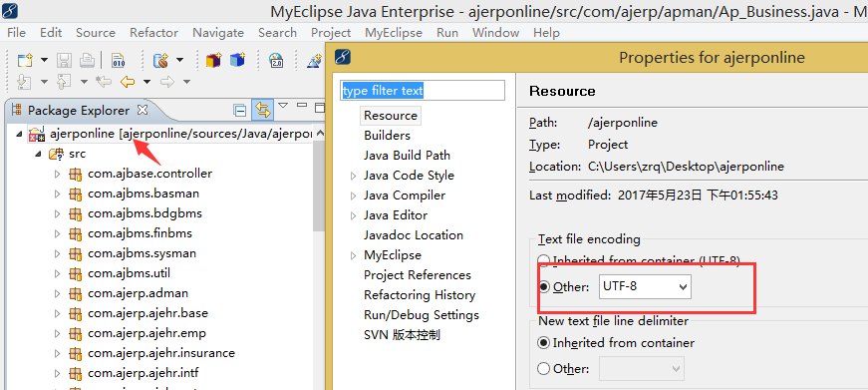Click the ajerponline project icon
The width and height of the screenshot is (868, 390).
(37, 134)
